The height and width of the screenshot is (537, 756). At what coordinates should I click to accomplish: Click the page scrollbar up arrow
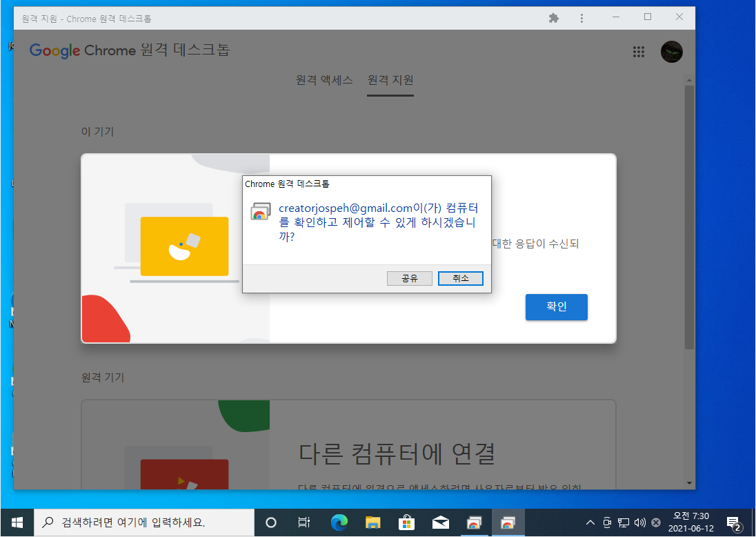[689, 80]
